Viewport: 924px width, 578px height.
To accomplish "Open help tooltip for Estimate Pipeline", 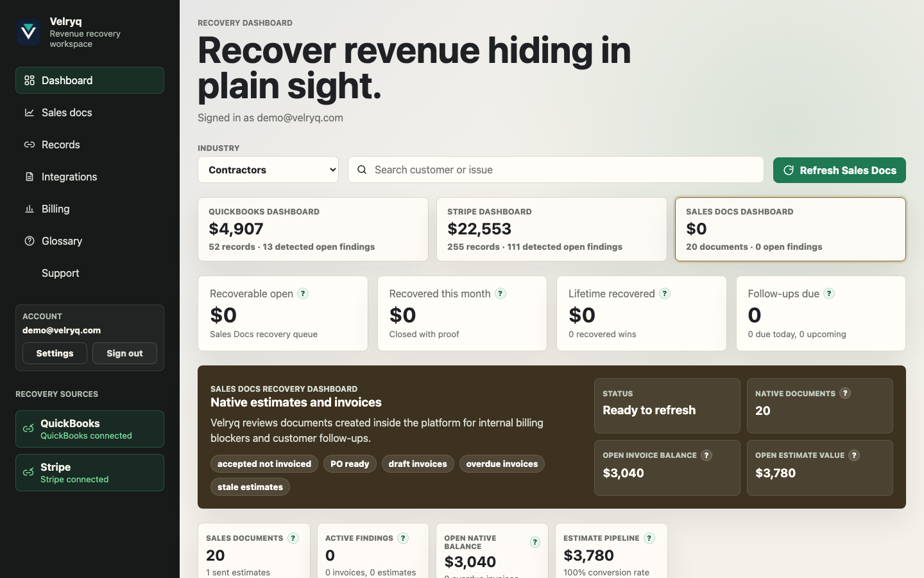I will click(x=649, y=538).
